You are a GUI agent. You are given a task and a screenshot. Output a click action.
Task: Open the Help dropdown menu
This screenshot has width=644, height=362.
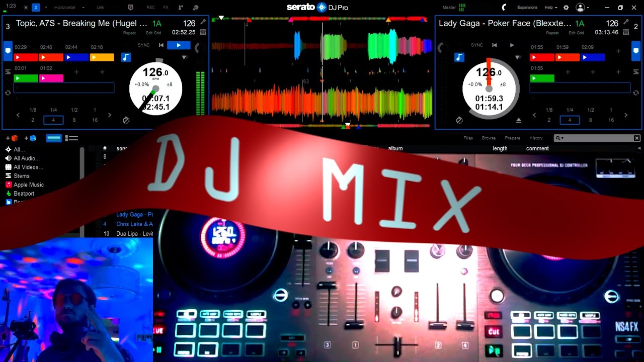point(551,8)
